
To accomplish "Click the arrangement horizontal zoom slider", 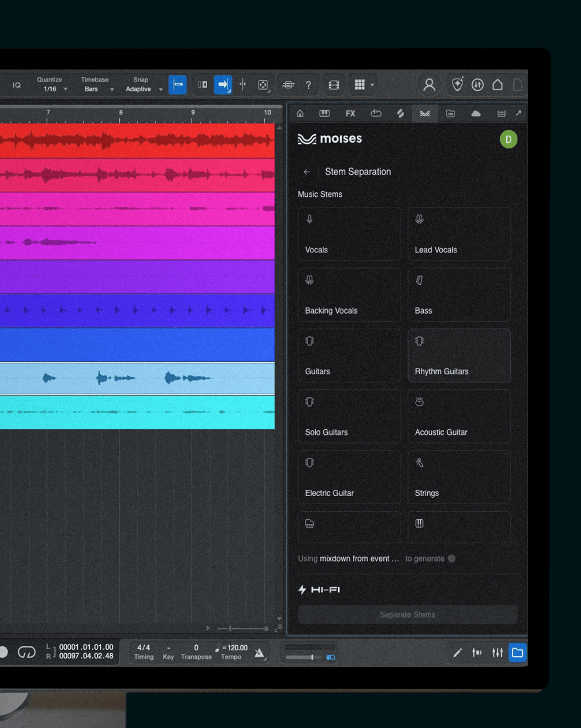I will click(x=243, y=628).
